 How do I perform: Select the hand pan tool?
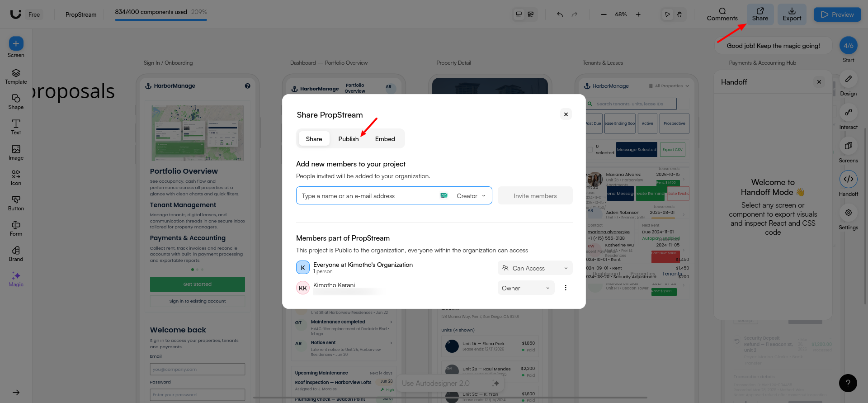coord(679,14)
